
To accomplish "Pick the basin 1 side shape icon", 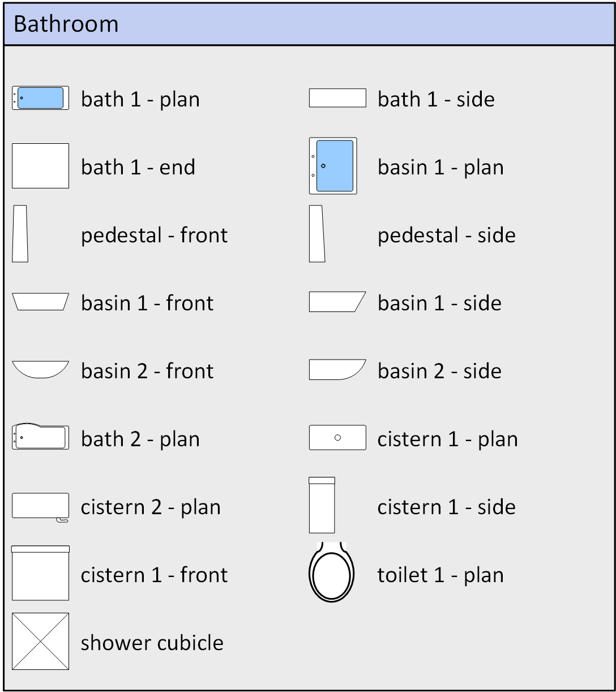I will 336,302.
